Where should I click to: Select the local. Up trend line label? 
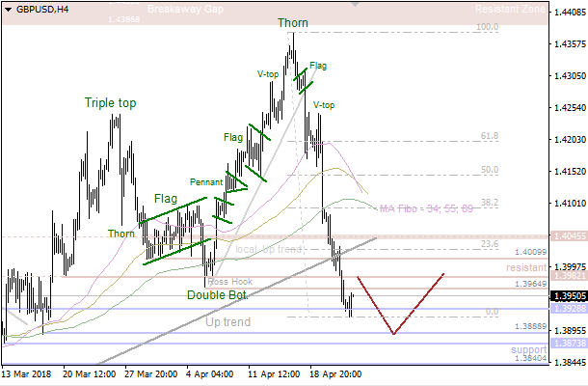tap(269, 249)
